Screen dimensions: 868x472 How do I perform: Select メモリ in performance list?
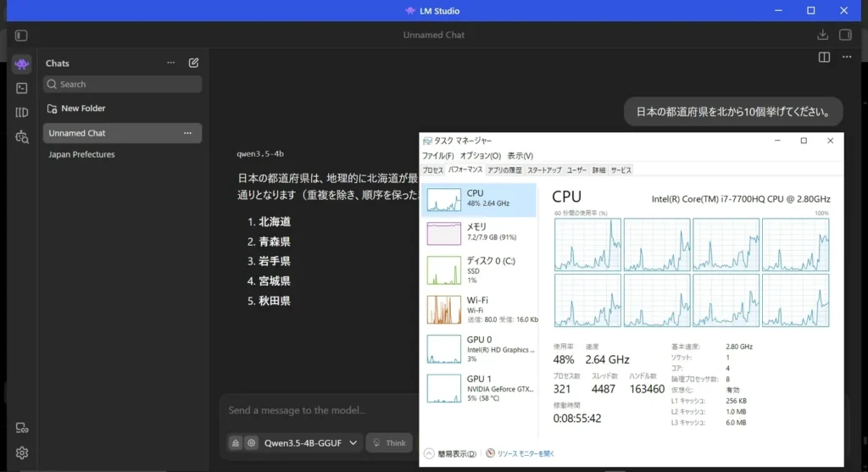480,233
